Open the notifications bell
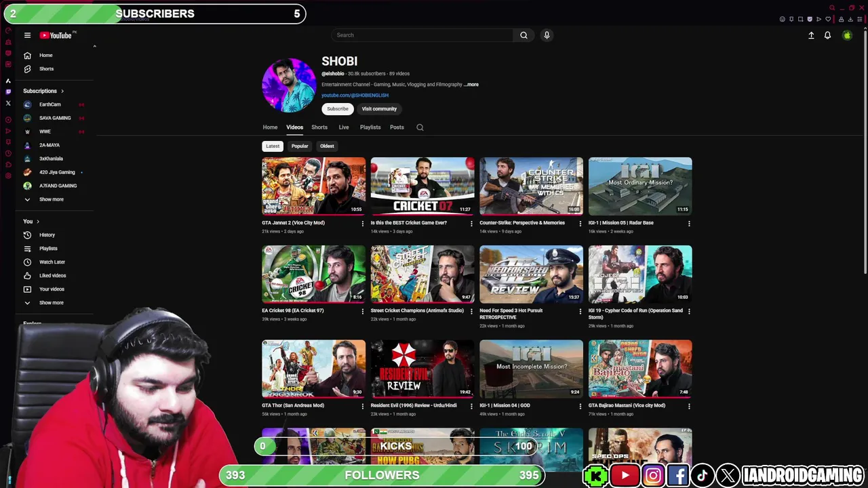The height and width of the screenshot is (488, 868). point(827,35)
